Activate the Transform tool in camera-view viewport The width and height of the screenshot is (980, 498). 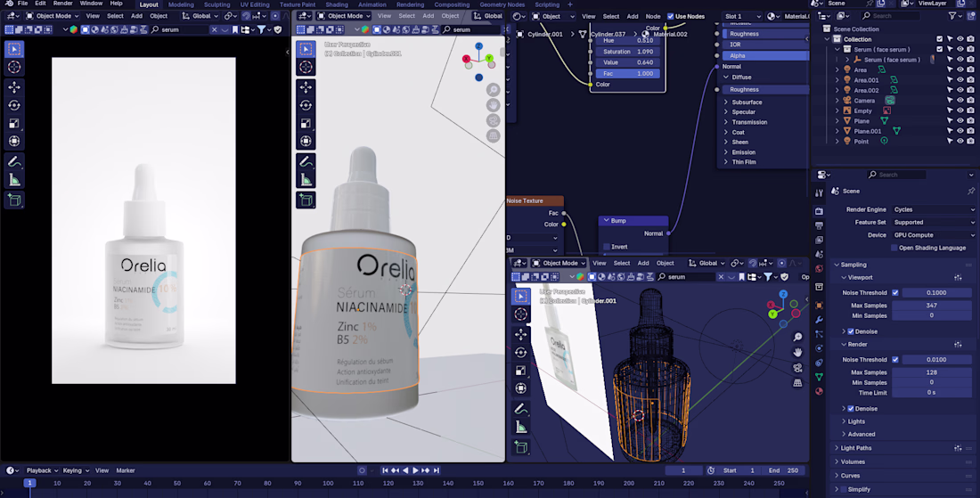pos(14,142)
